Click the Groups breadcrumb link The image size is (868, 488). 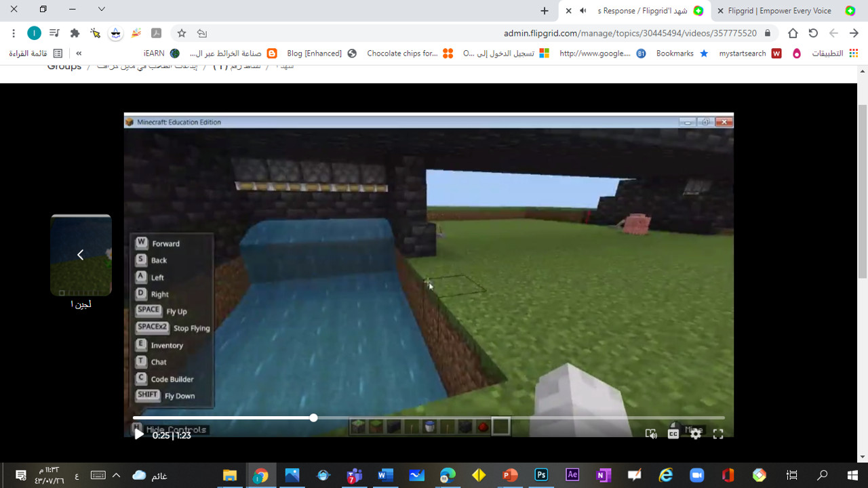click(64, 66)
